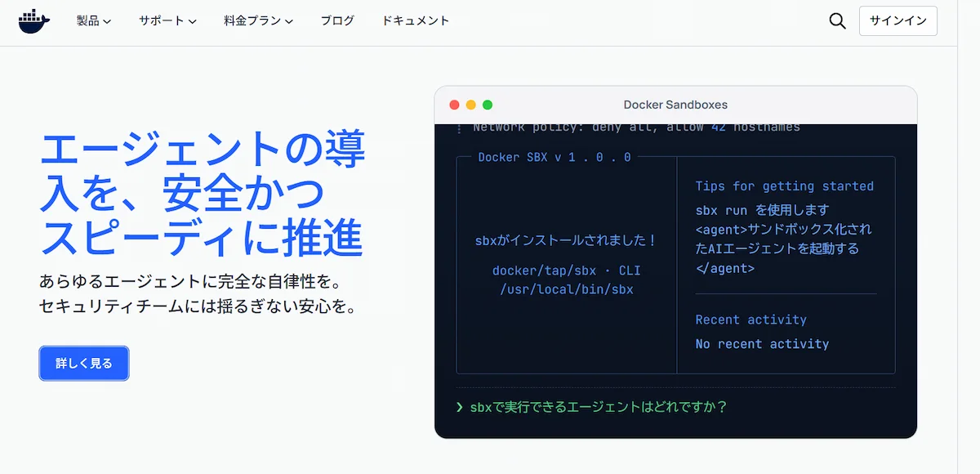Click the No recent activity text
980x474 pixels.
(x=762, y=344)
